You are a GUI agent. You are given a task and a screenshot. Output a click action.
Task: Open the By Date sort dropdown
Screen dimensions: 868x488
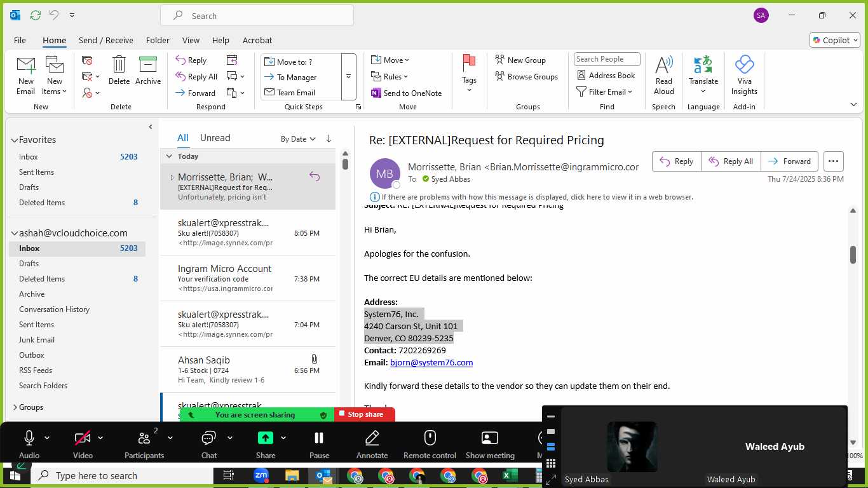(298, 139)
